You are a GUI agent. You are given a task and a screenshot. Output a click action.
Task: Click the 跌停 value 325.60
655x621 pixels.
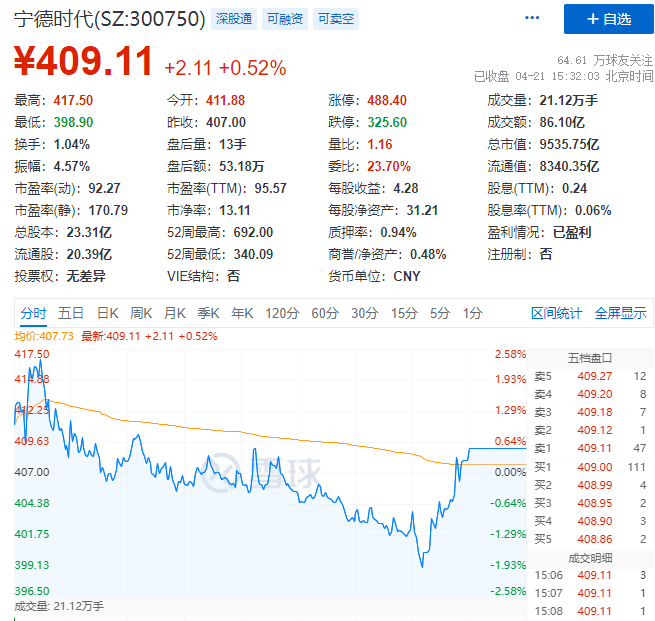click(x=387, y=122)
